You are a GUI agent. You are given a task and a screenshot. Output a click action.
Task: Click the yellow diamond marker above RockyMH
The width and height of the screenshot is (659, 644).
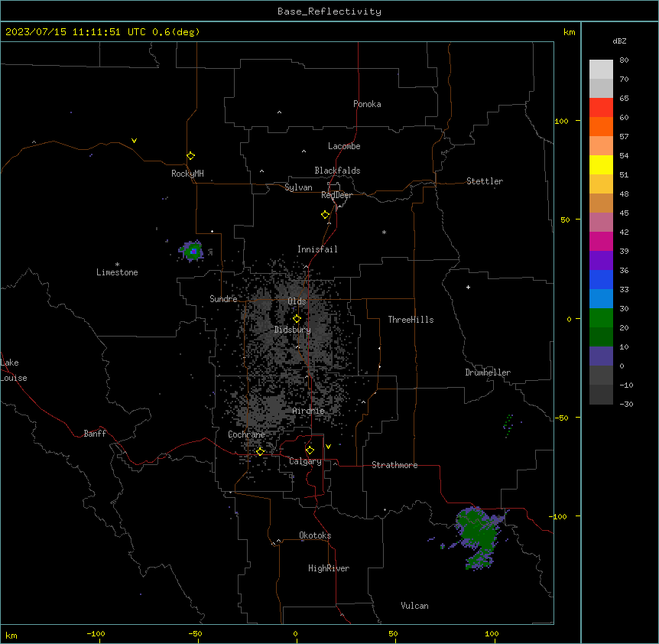point(190,155)
